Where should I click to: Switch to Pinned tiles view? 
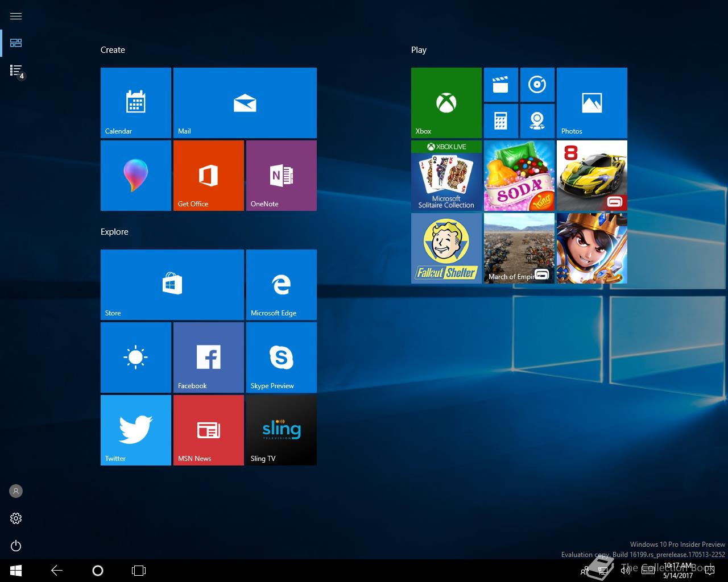click(x=16, y=43)
